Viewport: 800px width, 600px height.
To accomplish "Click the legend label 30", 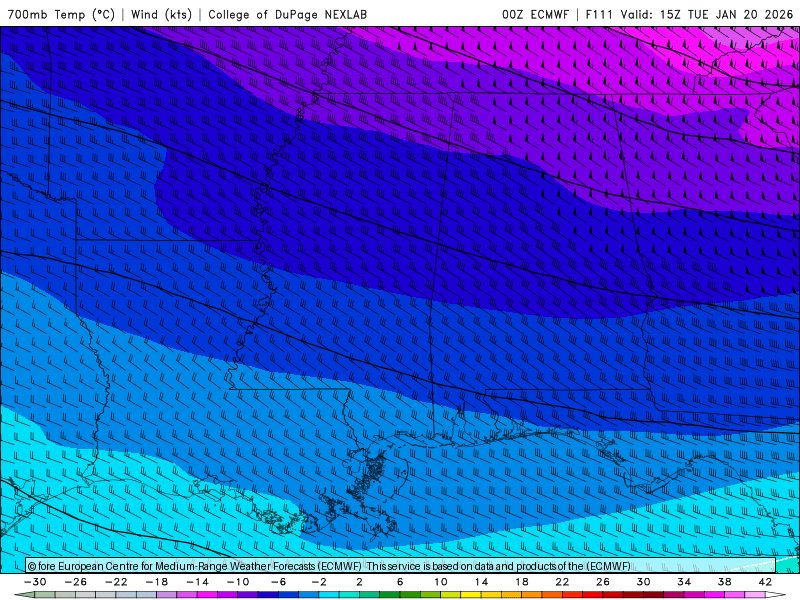I will [x=643, y=582].
